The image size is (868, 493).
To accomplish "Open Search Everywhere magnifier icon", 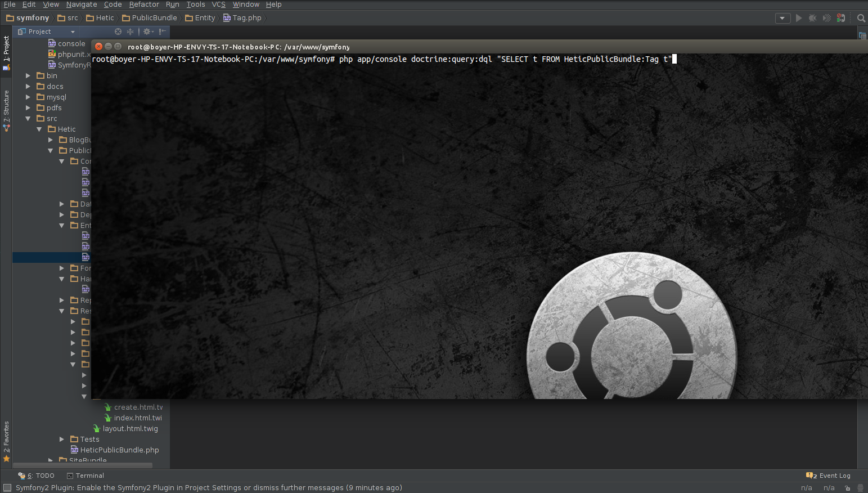I will click(861, 18).
